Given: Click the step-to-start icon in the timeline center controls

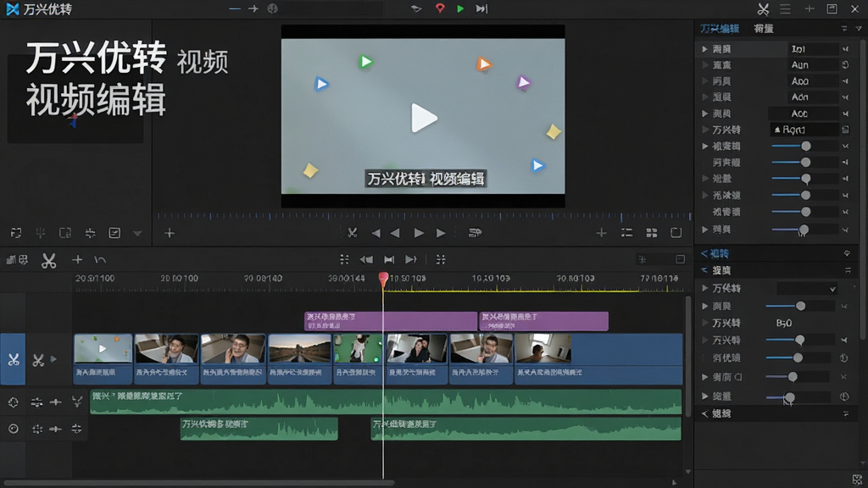Looking at the screenshot, I should tap(389, 259).
